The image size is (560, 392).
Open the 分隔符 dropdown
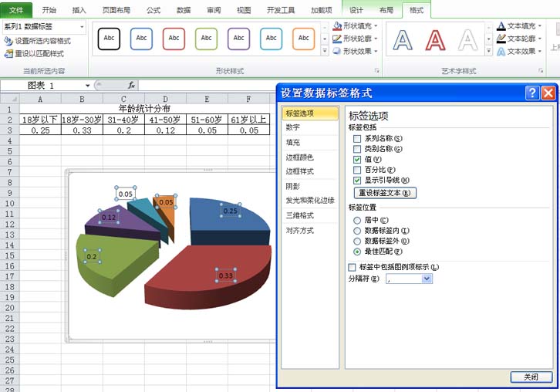[427, 279]
